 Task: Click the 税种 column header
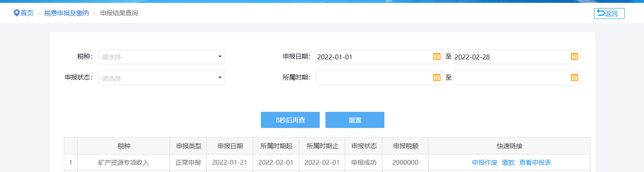[124, 146]
